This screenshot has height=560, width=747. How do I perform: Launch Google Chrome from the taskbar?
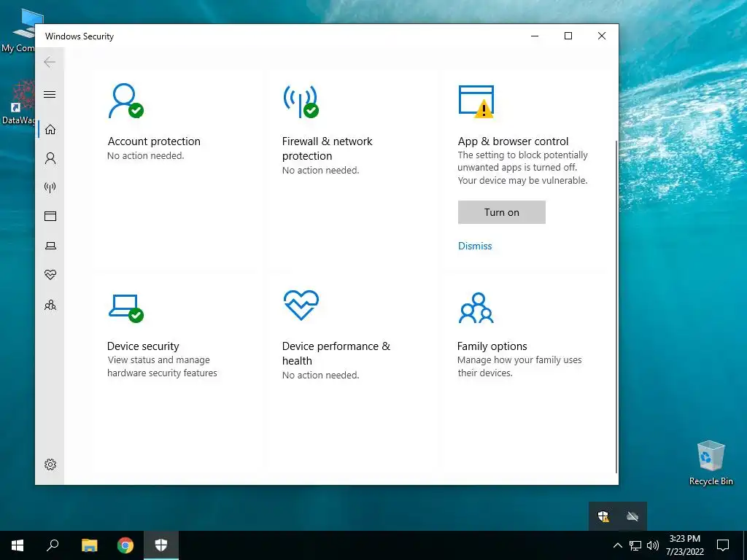125,545
